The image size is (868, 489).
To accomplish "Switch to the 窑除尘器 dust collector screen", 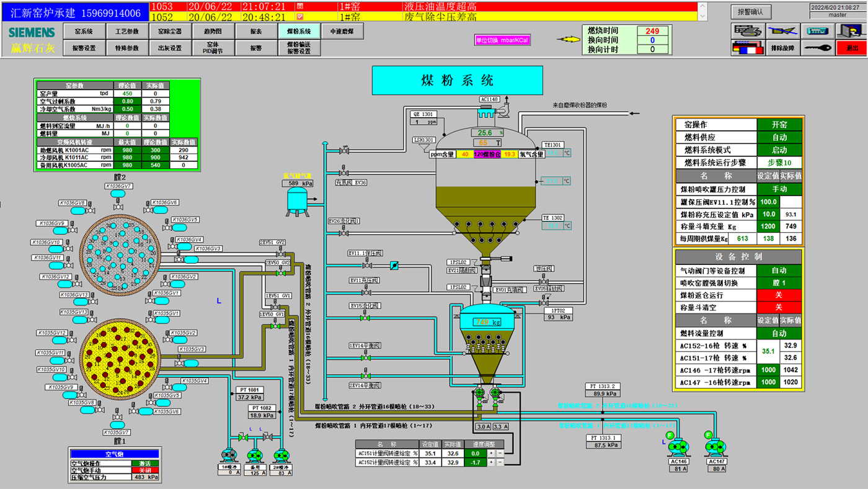I will (170, 31).
